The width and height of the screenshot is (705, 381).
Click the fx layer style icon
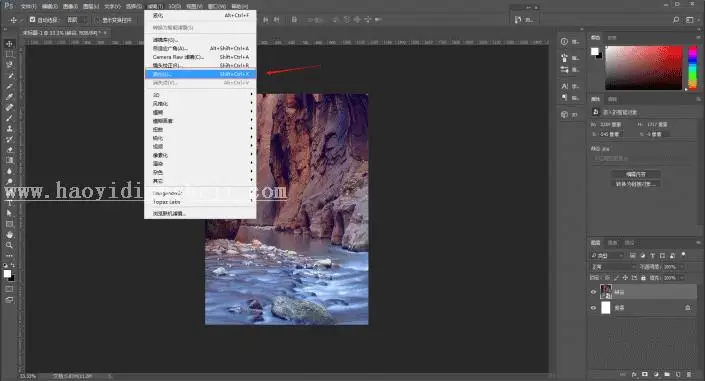pyautogui.click(x=634, y=374)
